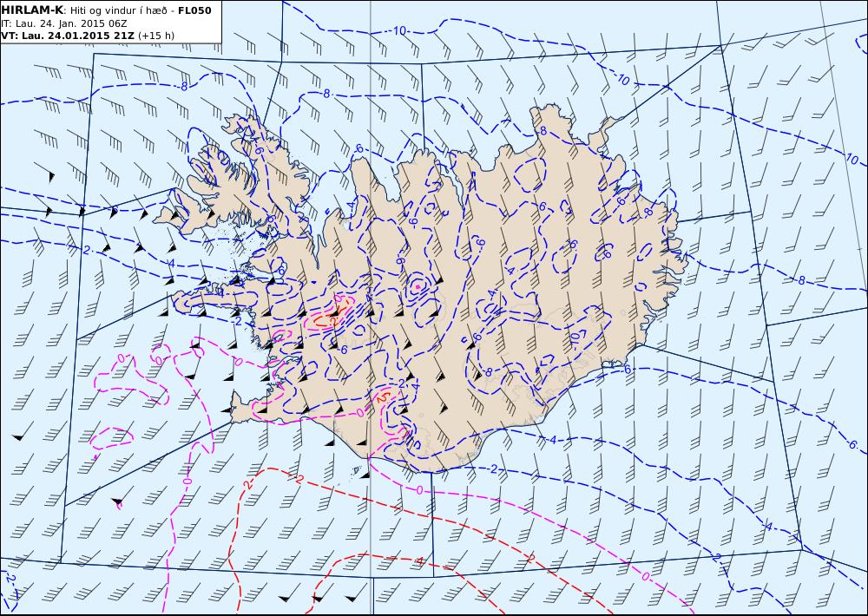The image size is (868, 616).
Task: Click the red '4' contour label
Action: 419,561
